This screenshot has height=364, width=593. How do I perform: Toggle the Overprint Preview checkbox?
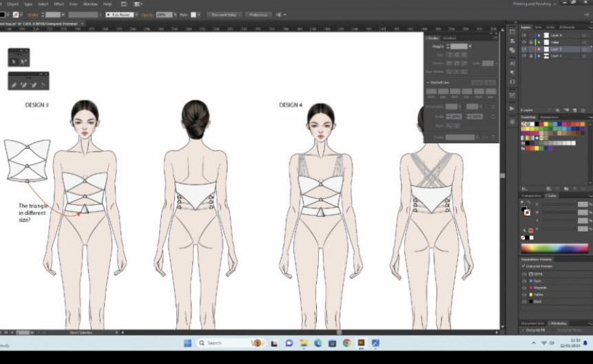tap(523, 266)
